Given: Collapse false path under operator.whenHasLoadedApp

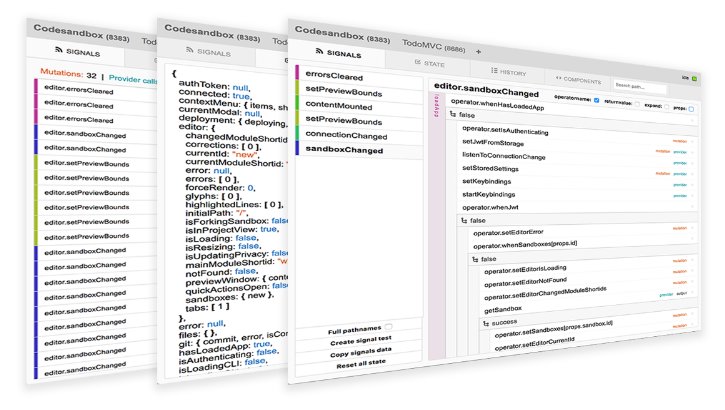Looking at the screenshot, I should point(463,115).
